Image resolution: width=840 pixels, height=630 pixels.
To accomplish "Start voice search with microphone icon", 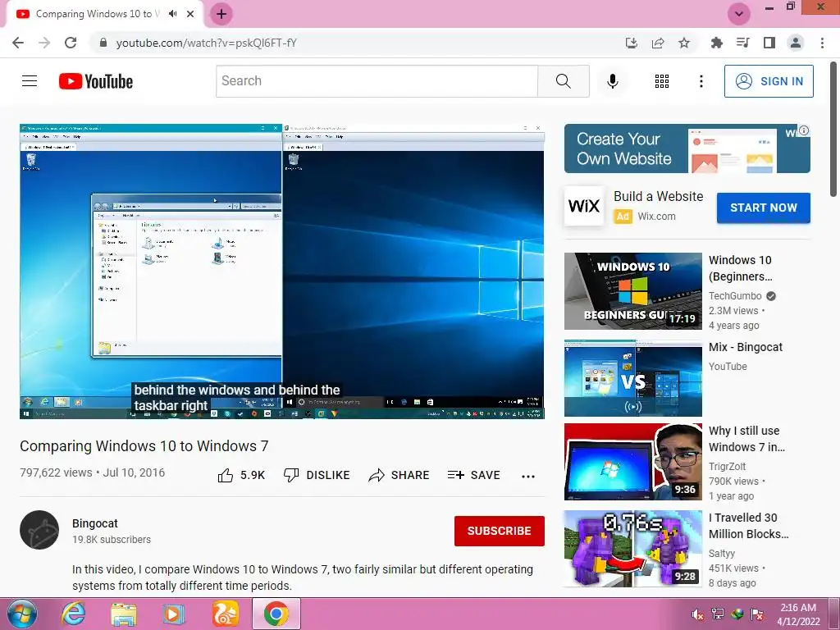I will point(612,81).
